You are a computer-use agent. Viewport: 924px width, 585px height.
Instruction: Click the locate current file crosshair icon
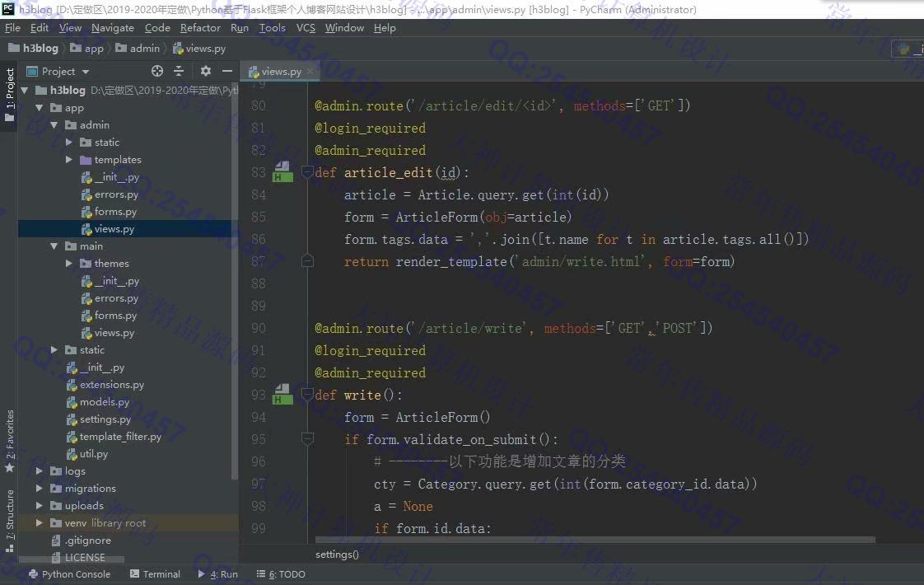point(156,72)
